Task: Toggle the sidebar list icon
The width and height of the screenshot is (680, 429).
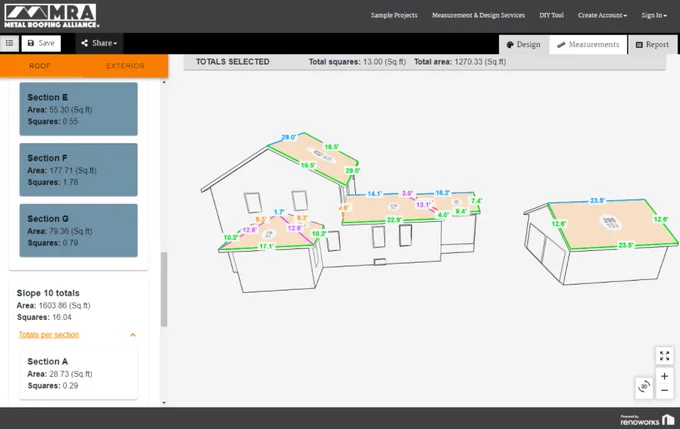Action: (x=10, y=43)
